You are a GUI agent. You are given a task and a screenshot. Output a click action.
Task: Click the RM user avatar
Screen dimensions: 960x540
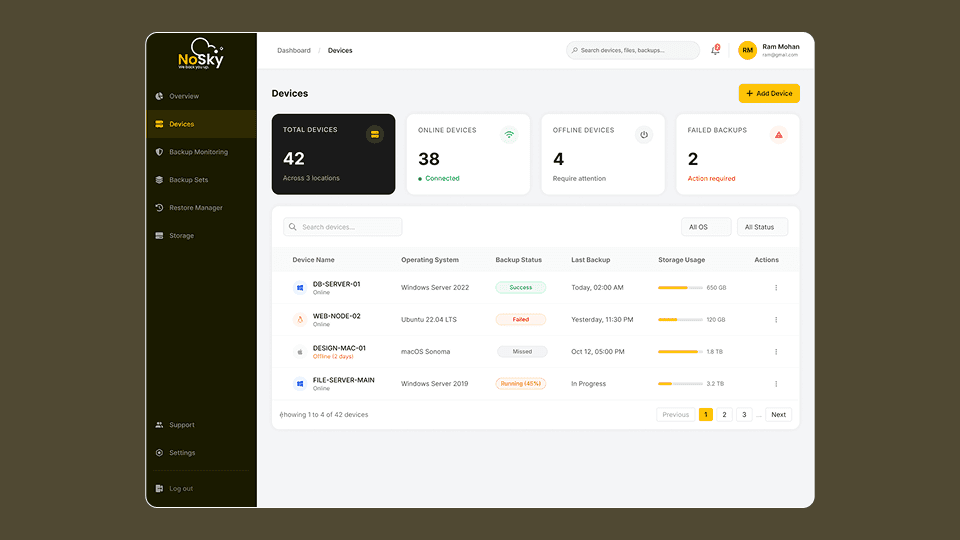[x=747, y=50]
